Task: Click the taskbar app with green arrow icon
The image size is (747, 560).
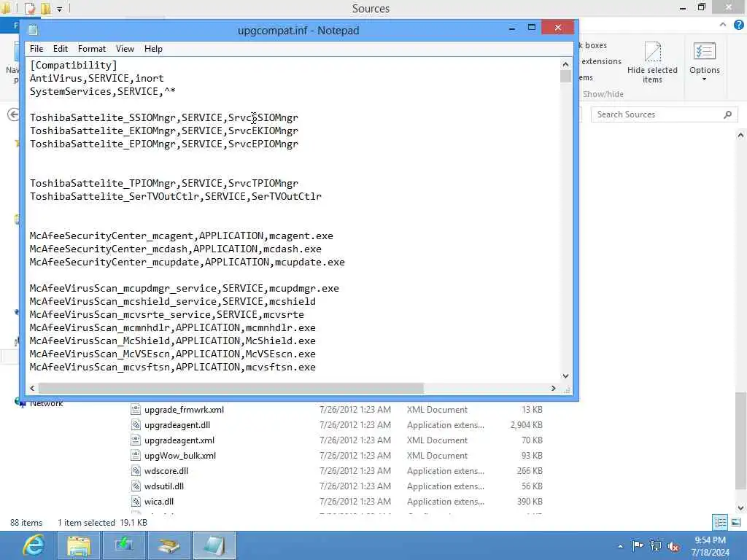Action: [x=124, y=545]
